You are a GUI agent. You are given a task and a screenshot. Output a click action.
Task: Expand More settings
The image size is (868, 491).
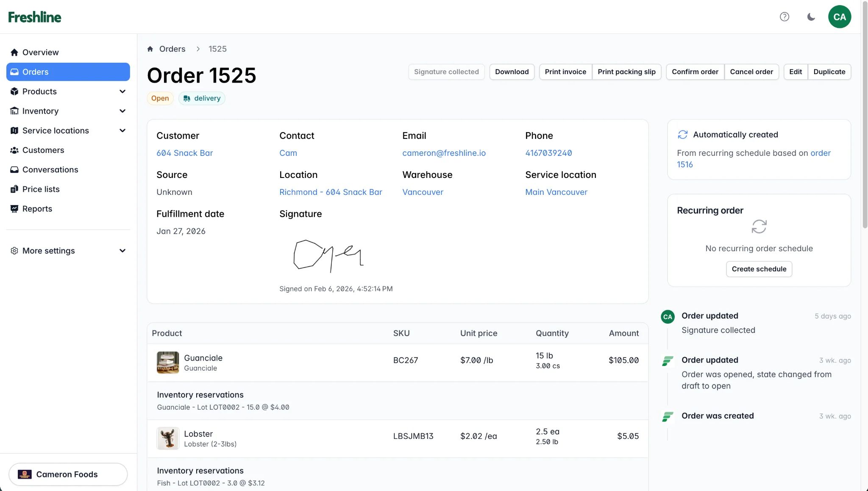(48, 251)
